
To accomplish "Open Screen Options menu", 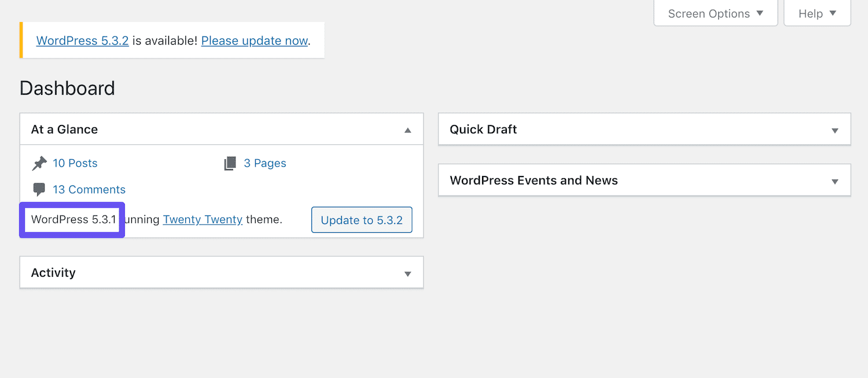I will 716,13.
